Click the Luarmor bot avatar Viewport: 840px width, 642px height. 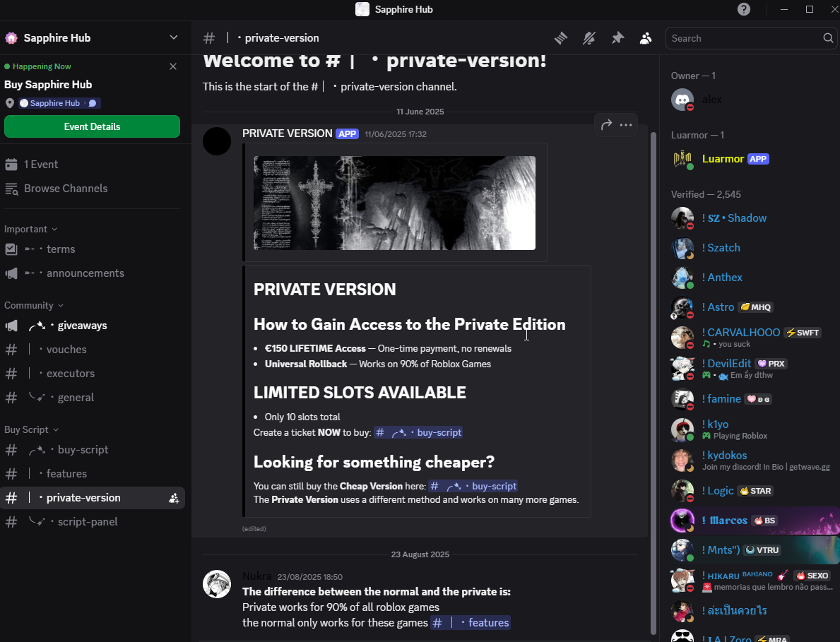click(682, 159)
